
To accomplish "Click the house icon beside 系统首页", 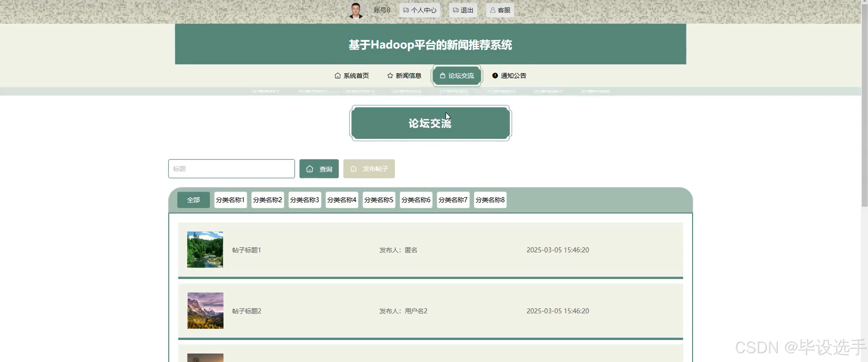I will [338, 76].
